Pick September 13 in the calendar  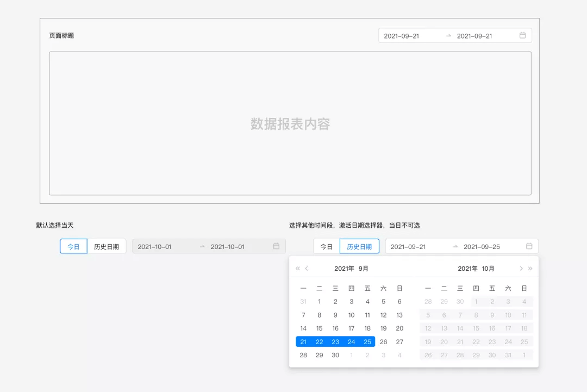pyautogui.click(x=399, y=315)
